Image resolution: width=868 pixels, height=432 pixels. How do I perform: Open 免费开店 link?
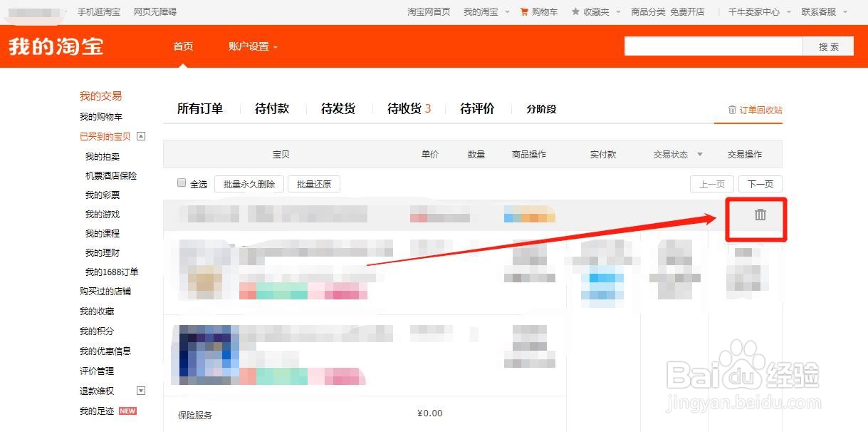click(687, 12)
